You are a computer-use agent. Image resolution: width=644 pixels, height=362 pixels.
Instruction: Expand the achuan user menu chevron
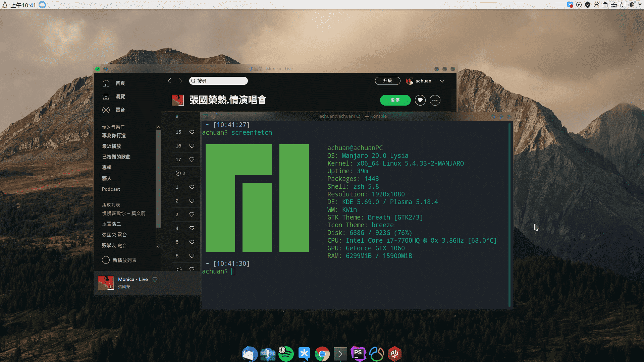coord(442,81)
